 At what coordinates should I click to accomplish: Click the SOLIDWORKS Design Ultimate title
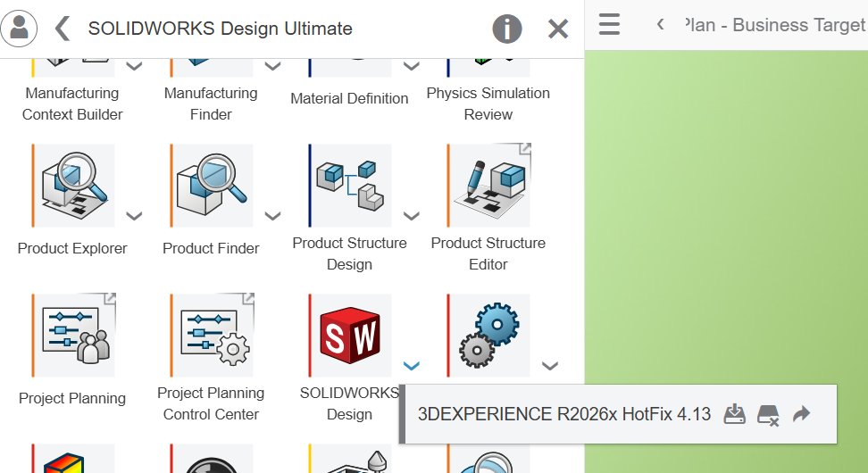(221, 29)
